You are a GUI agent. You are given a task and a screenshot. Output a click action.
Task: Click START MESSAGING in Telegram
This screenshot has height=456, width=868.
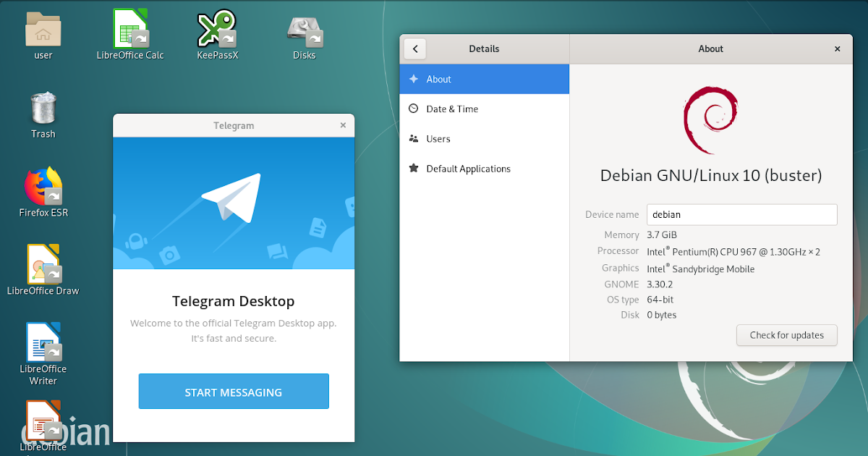233,391
